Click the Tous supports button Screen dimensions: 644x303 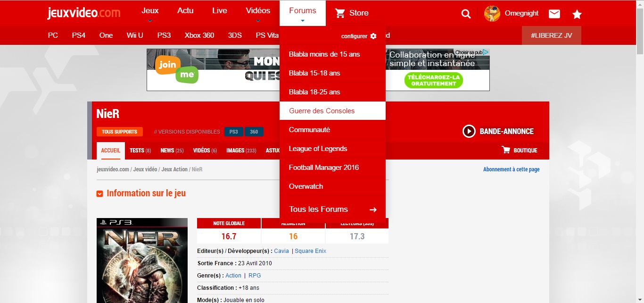pos(119,132)
